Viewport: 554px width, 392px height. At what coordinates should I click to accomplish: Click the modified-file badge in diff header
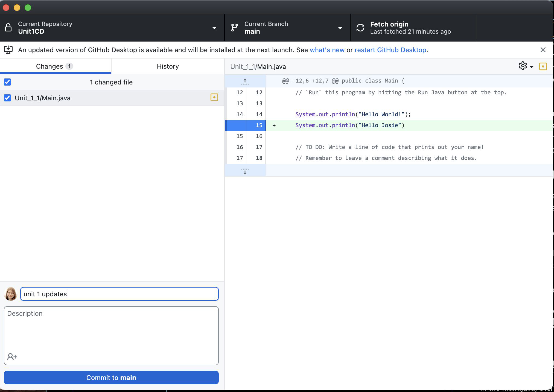pyautogui.click(x=543, y=66)
